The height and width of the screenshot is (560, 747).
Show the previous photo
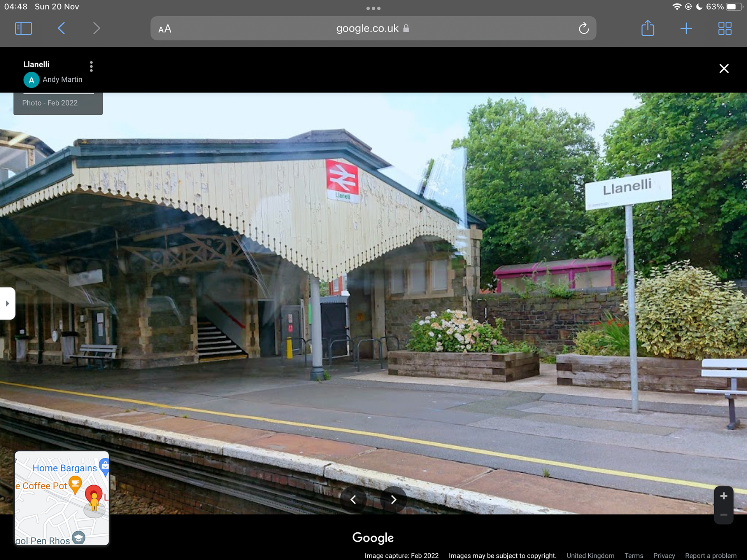[x=353, y=500]
